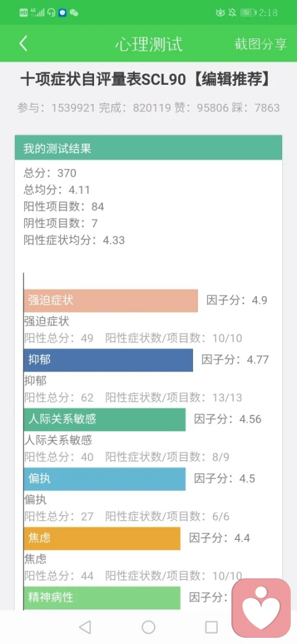Viewport: 297px width, 644px height.
Task: Tap the 心理测试 page title
Action: point(148,44)
